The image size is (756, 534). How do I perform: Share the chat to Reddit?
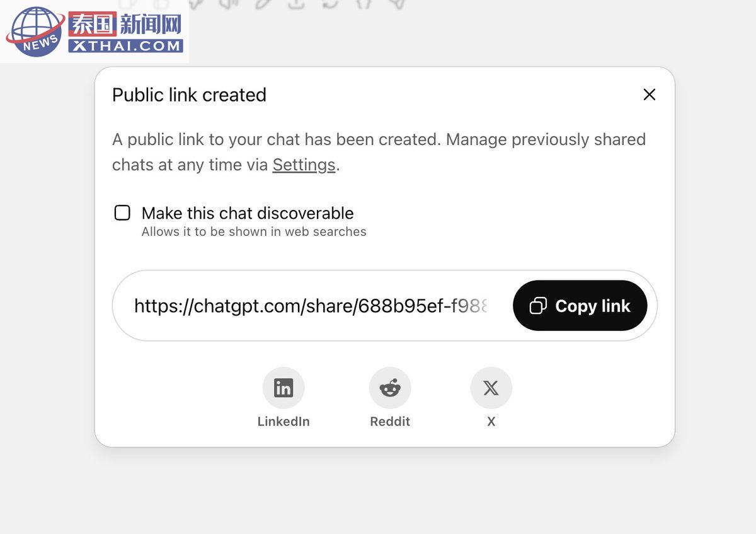click(x=390, y=388)
